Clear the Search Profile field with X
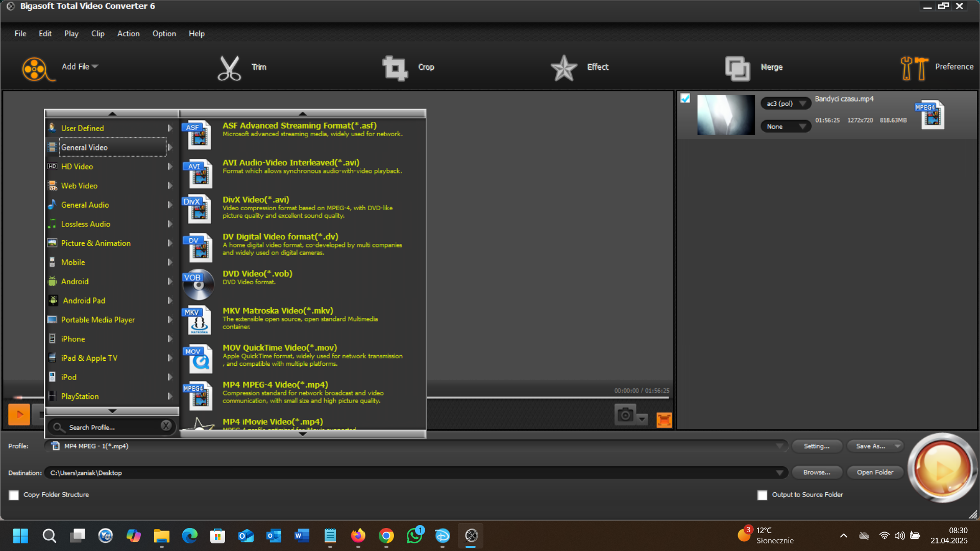980x551 pixels. pyautogui.click(x=166, y=425)
